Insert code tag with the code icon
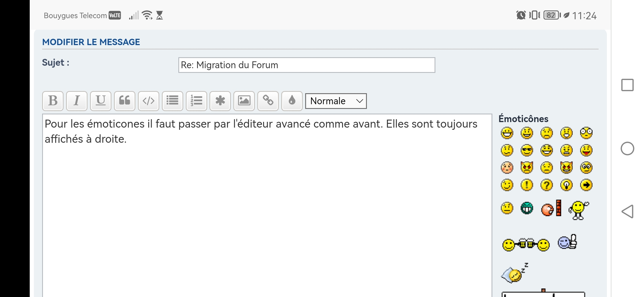The height and width of the screenshot is (297, 644). [149, 101]
